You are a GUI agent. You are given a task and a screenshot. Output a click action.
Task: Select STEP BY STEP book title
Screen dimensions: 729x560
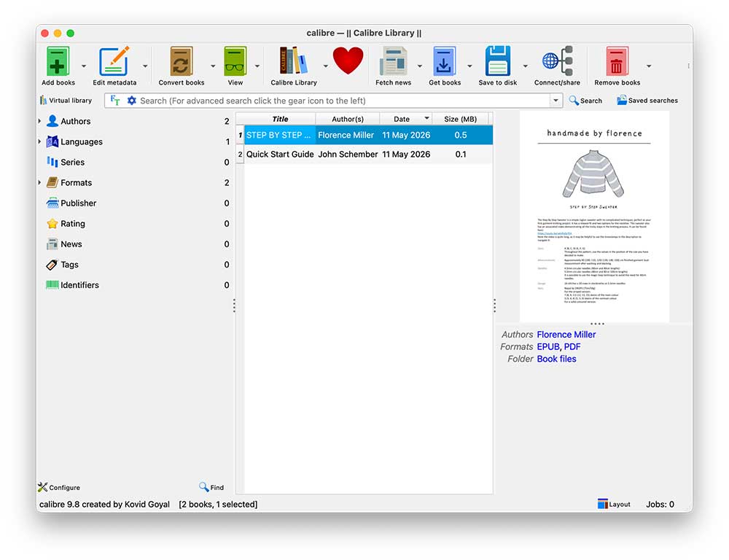click(x=278, y=135)
